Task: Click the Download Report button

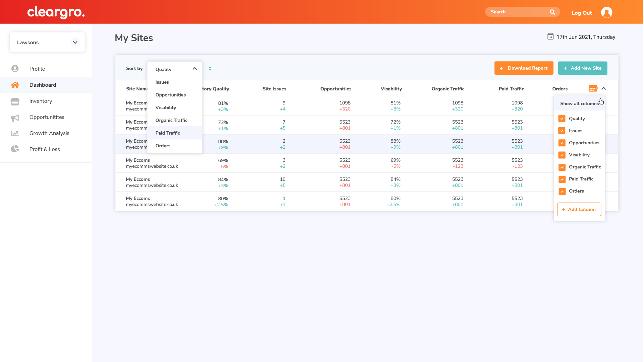Action: click(x=524, y=68)
